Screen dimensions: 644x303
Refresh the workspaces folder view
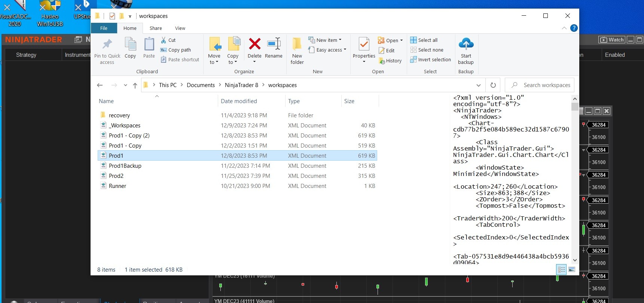(493, 85)
